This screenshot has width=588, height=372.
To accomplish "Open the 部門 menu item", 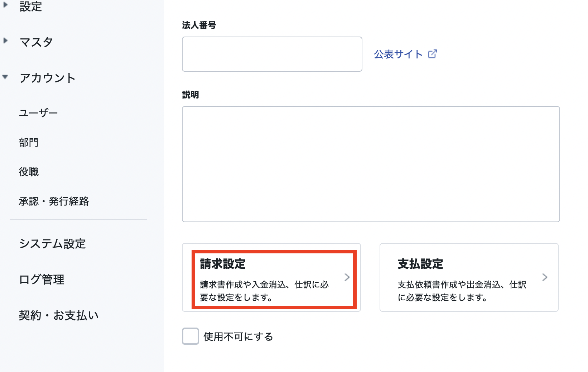I will click(x=29, y=142).
